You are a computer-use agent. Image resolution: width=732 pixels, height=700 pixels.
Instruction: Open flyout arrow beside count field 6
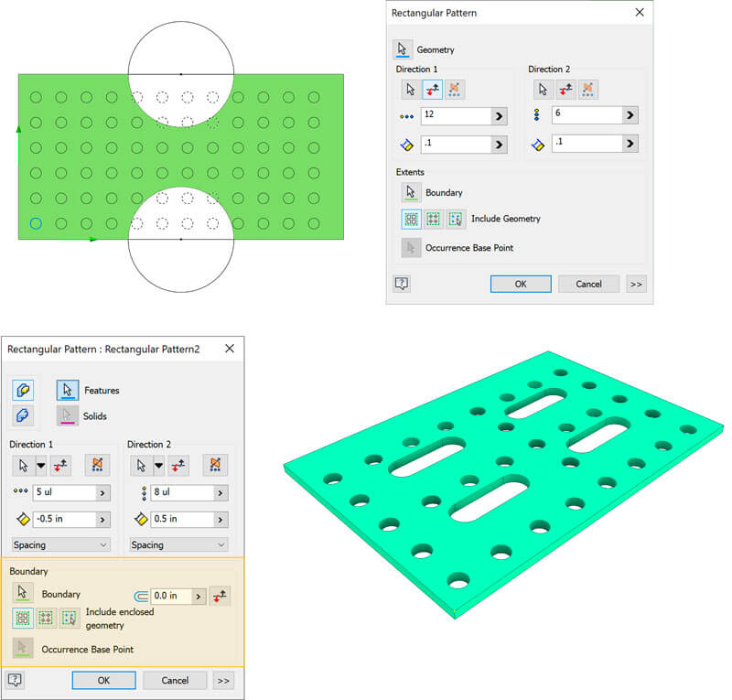point(630,115)
